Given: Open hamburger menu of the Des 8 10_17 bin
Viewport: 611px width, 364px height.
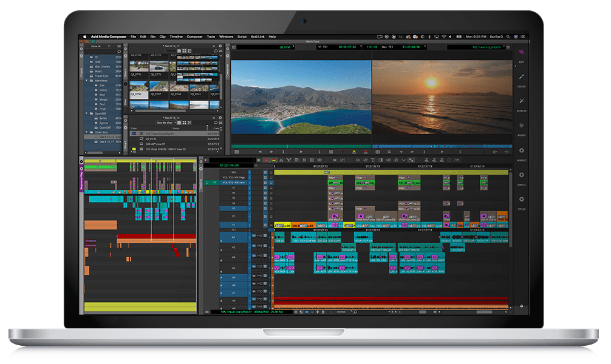Looking at the screenshot, I should (220, 51).
